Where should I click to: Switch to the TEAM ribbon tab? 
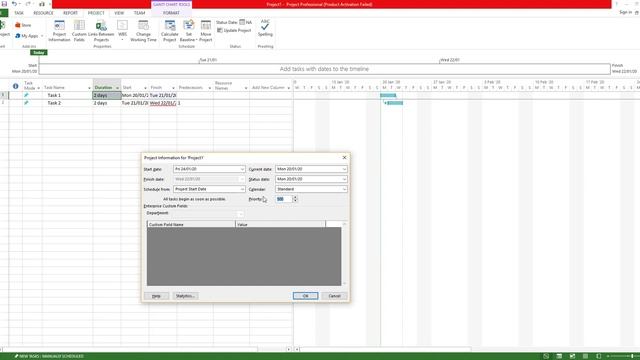pyautogui.click(x=139, y=13)
